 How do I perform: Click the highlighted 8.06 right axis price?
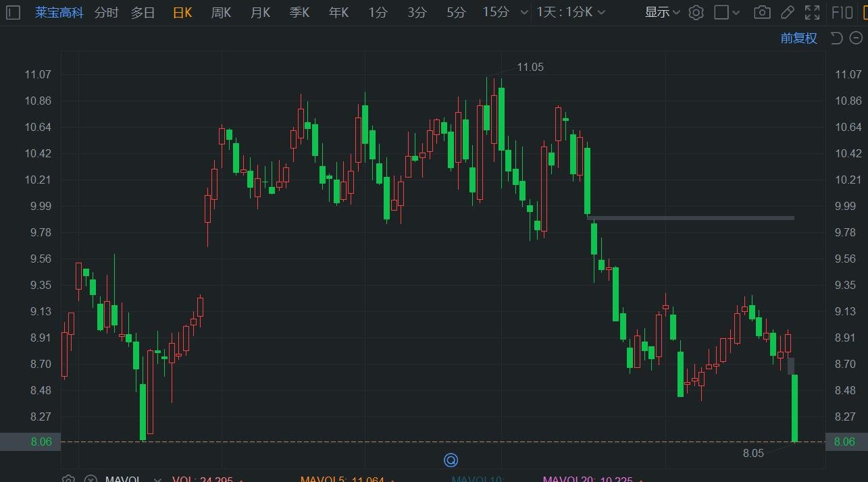[x=846, y=441]
